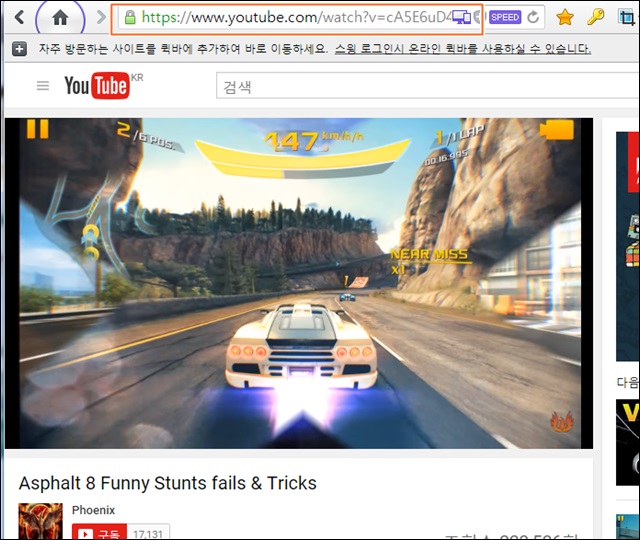Open the Phoenix channel name link

coord(93,510)
